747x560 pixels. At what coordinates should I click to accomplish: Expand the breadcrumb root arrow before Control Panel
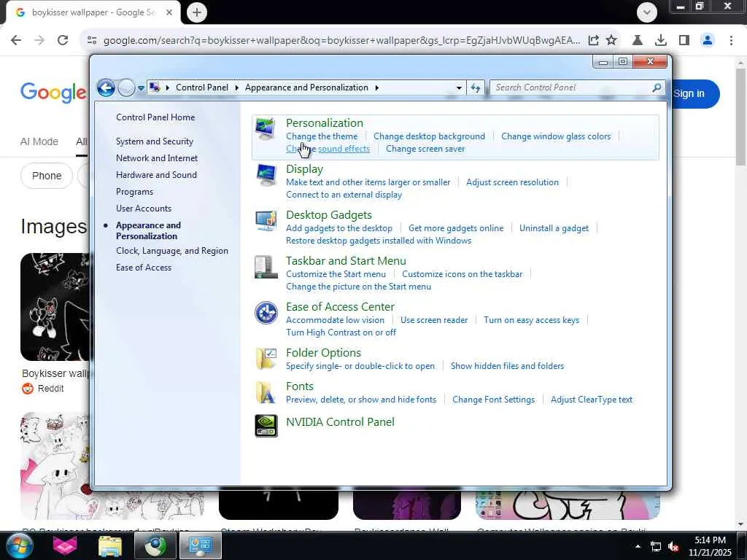point(167,87)
